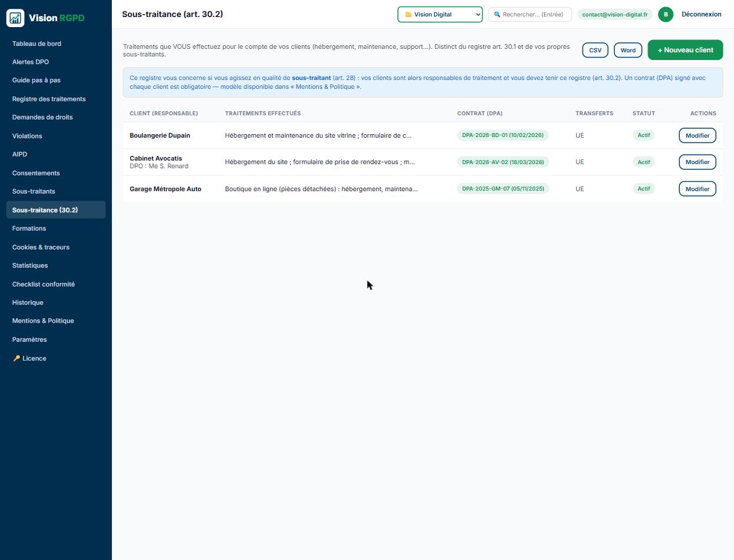This screenshot has height=560, width=734.
Task: Export the register as Word
Action: tap(628, 50)
